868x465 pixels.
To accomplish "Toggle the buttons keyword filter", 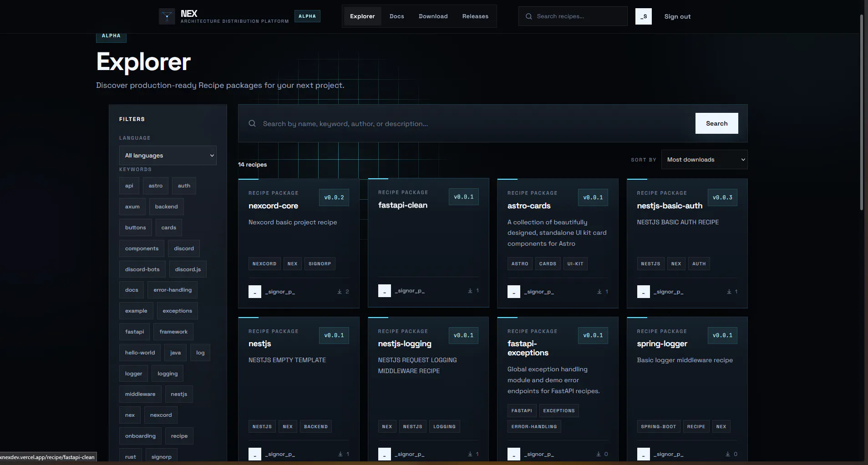I will (136, 227).
